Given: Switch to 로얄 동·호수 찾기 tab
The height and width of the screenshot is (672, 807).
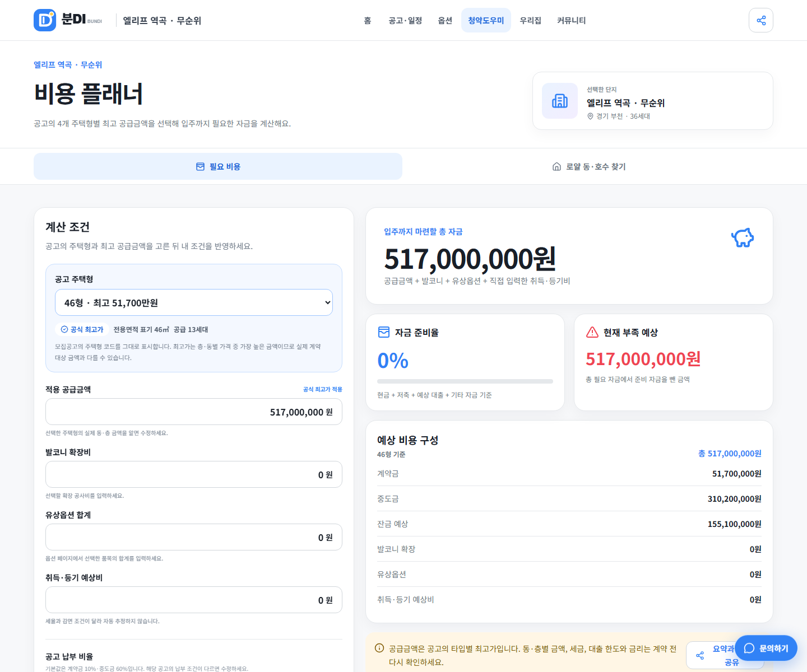Looking at the screenshot, I should (588, 166).
